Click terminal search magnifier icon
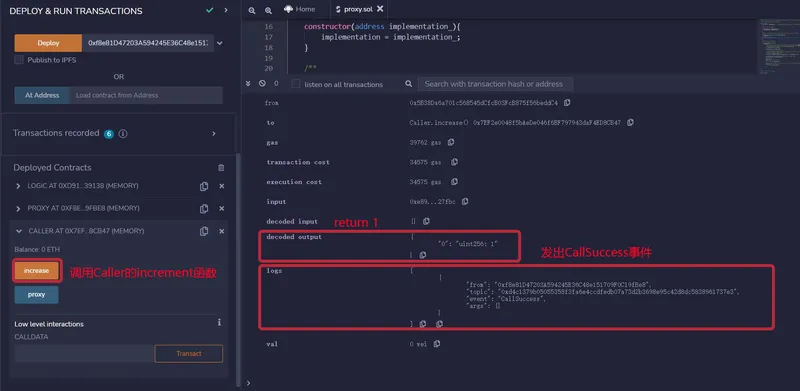This screenshot has width=800, height=391. [x=409, y=84]
